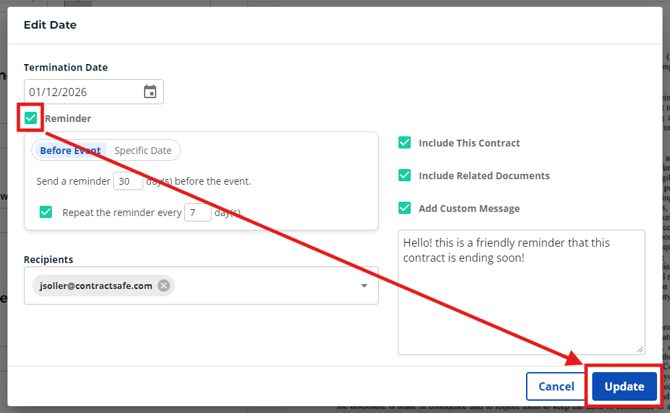670x413 pixels.
Task: Uncheck the Add Custom Message checkbox
Action: pyautogui.click(x=404, y=208)
